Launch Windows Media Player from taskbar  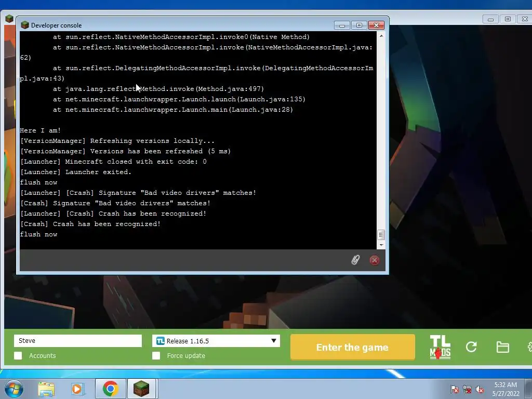click(78, 389)
